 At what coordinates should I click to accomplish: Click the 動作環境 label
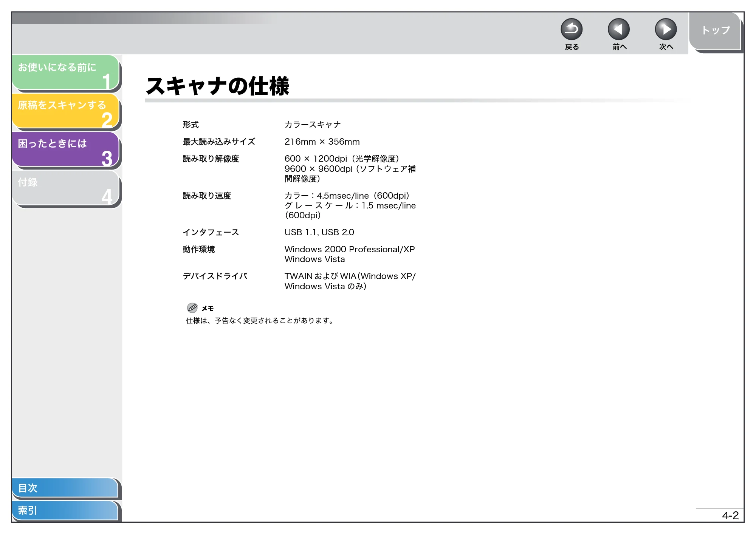click(x=199, y=249)
